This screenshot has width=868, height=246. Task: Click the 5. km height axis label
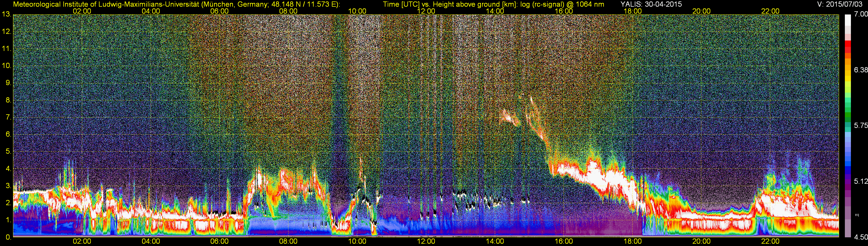8,151
